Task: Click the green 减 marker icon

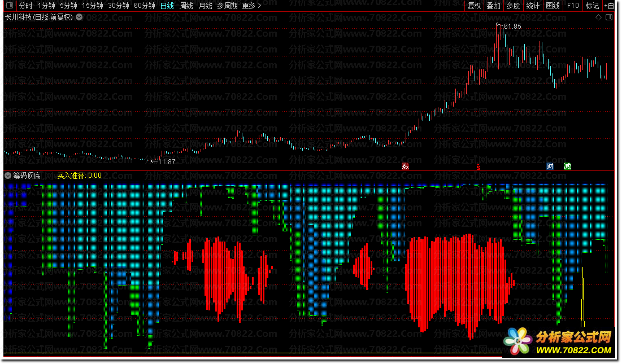Action: 568,166
